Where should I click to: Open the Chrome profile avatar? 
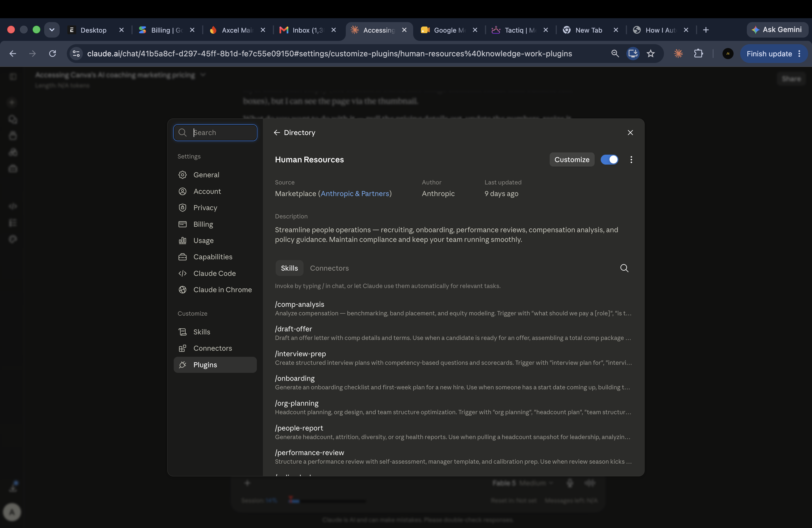pos(728,54)
